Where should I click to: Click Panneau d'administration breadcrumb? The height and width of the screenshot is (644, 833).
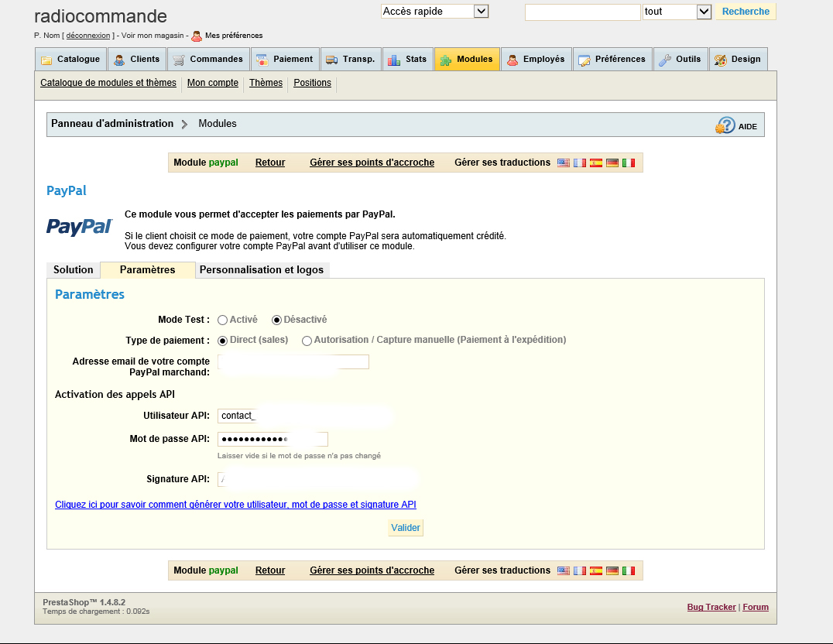click(x=112, y=124)
